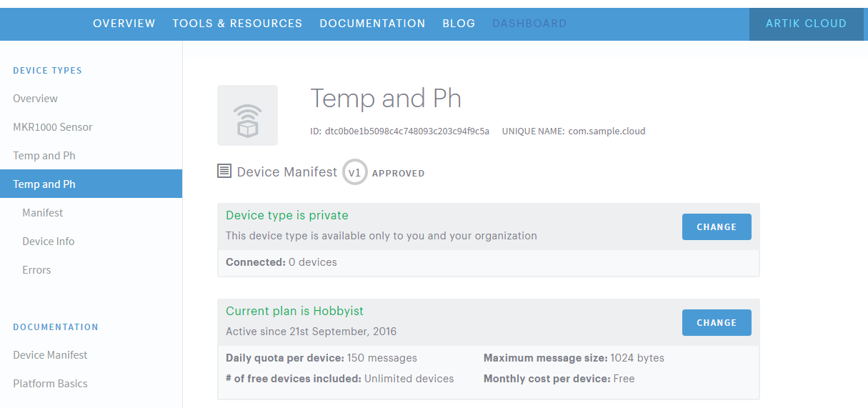Click the ARTIK CLOUD button in header
Viewport: 868px width, 408px height.
coord(806,24)
